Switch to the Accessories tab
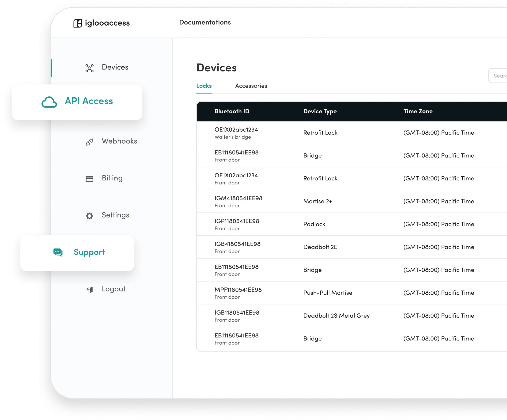 251,86
